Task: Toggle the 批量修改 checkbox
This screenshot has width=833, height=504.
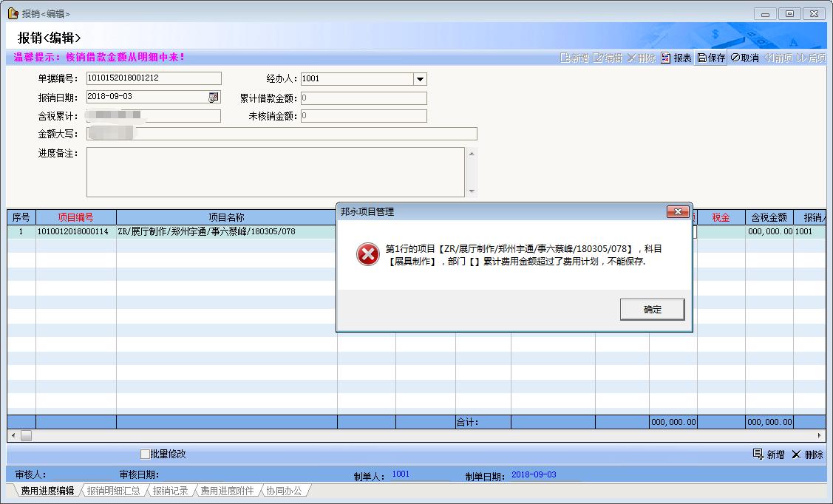Action: click(x=145, y=454)
